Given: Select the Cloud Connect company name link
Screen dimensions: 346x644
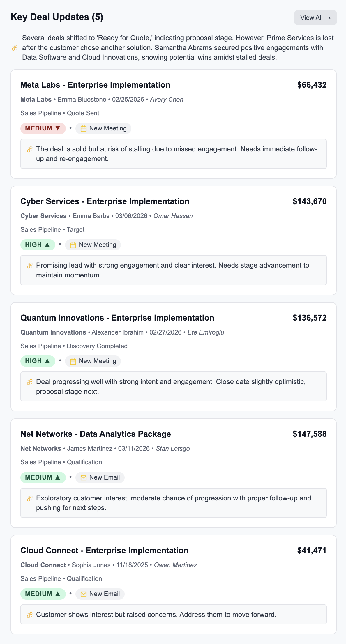Looking at the screenshot, I should [x=43, y=565].
